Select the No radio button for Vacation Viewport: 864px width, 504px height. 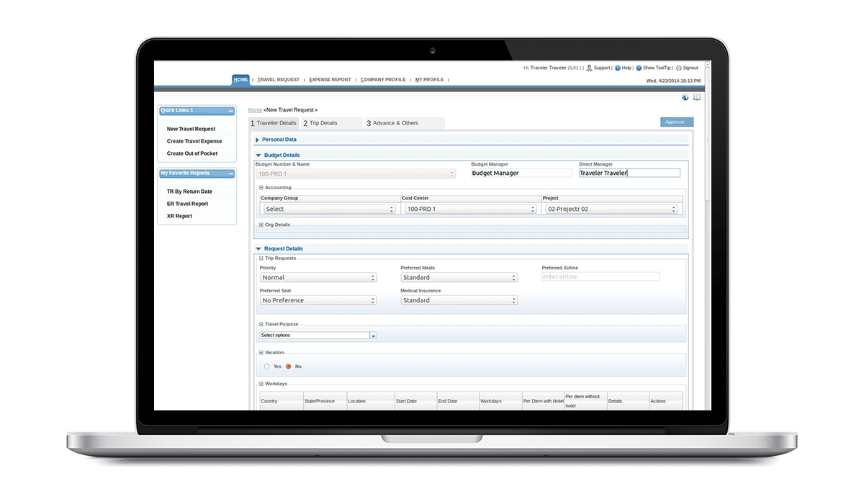coord(289,366)
